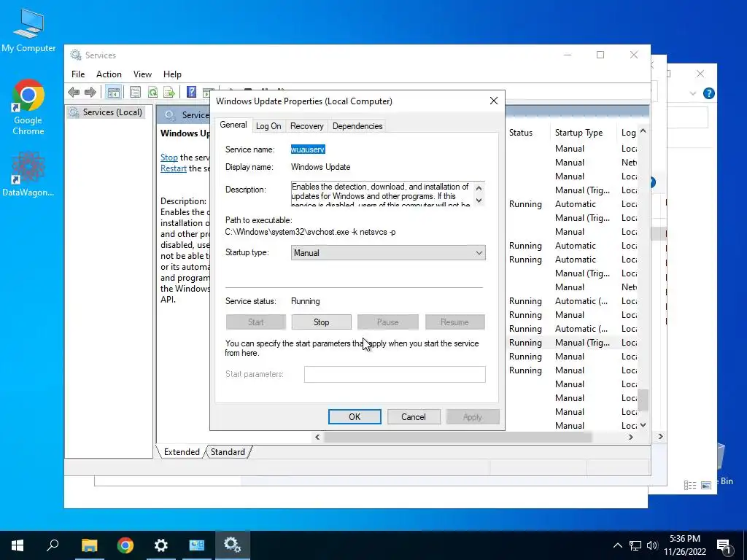
Task: Click the Startup Type column header
Action: click(x=578, y=133)
